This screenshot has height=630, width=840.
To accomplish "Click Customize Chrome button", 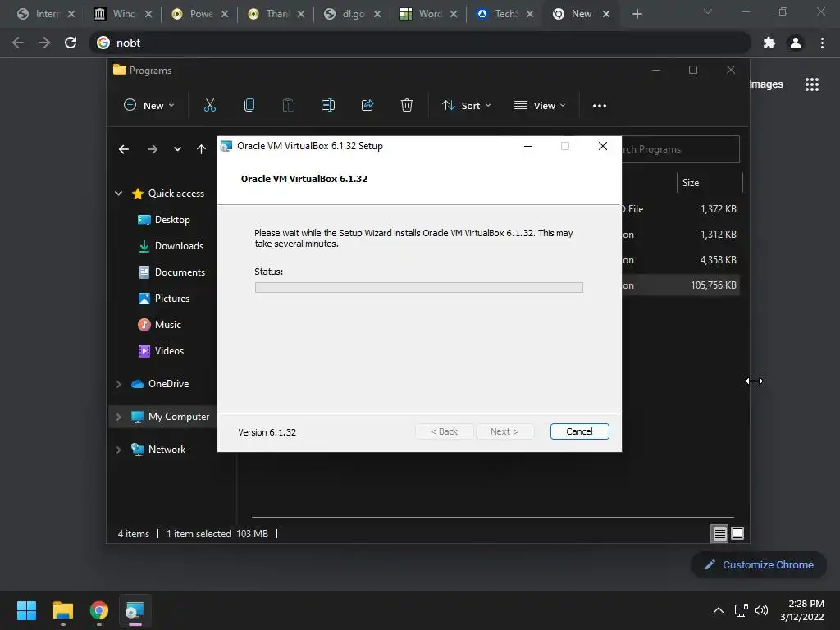I will point(759,564).
